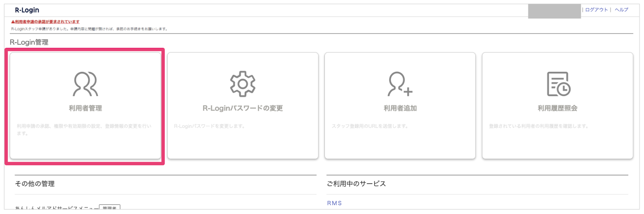Select R-Loginパスワードの変更 card title

coord(243,108)
